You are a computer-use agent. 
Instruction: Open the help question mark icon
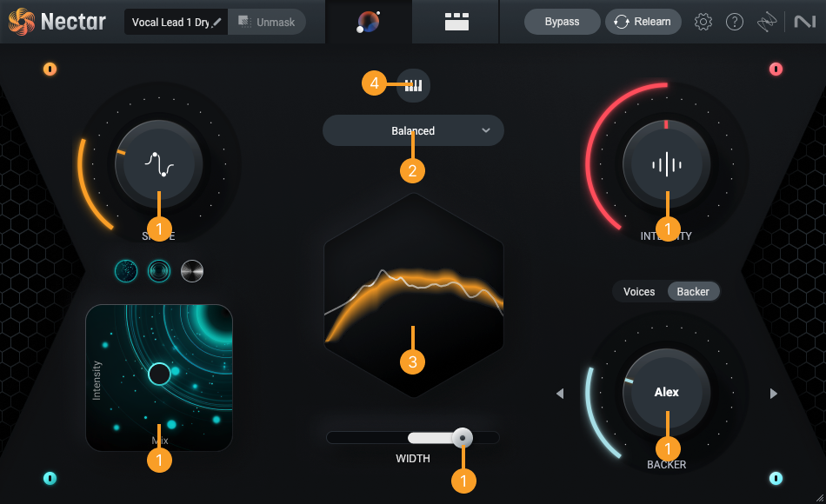735,22
